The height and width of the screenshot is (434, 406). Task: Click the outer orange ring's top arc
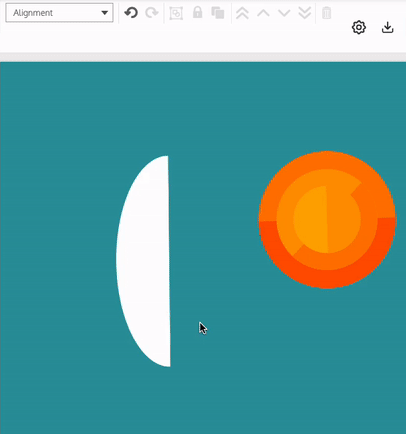(327, 160)
